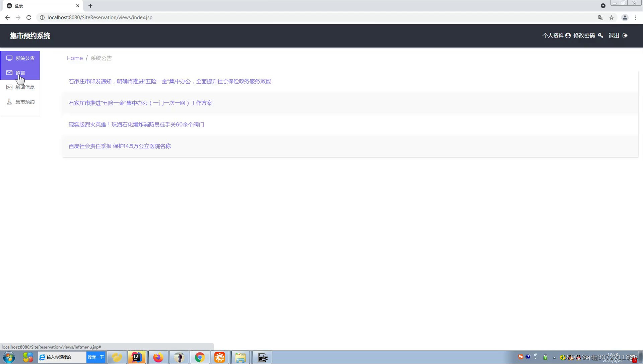Image resolution: width=643 pixels, height=364 pixels.
Task: Go to Home via the breadcrumb
Action: pyautogui.click(x=75, y=58)
